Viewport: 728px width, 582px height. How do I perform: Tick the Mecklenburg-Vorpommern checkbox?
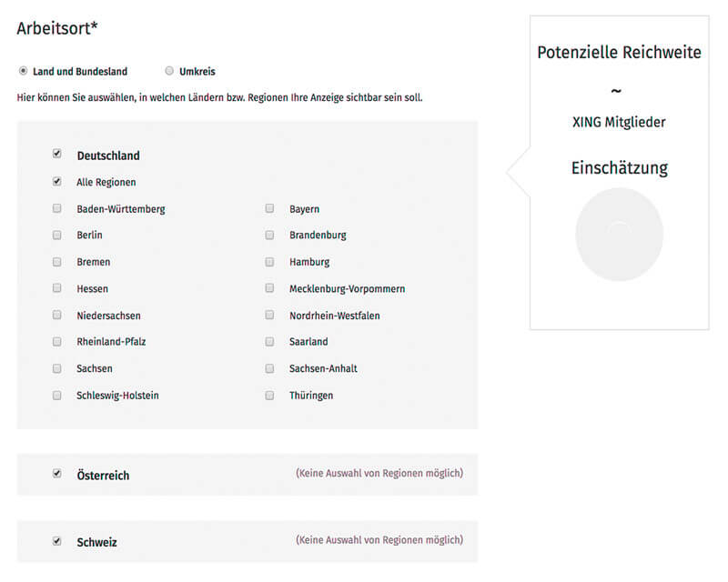[x=269, y=288]
